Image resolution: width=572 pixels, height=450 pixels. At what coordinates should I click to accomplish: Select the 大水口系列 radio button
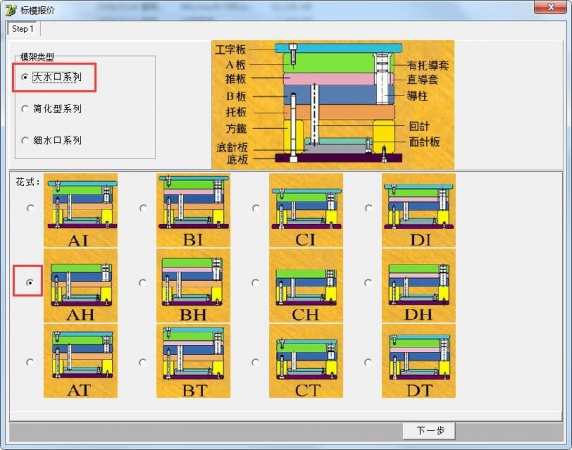click(x=25, y=77)
